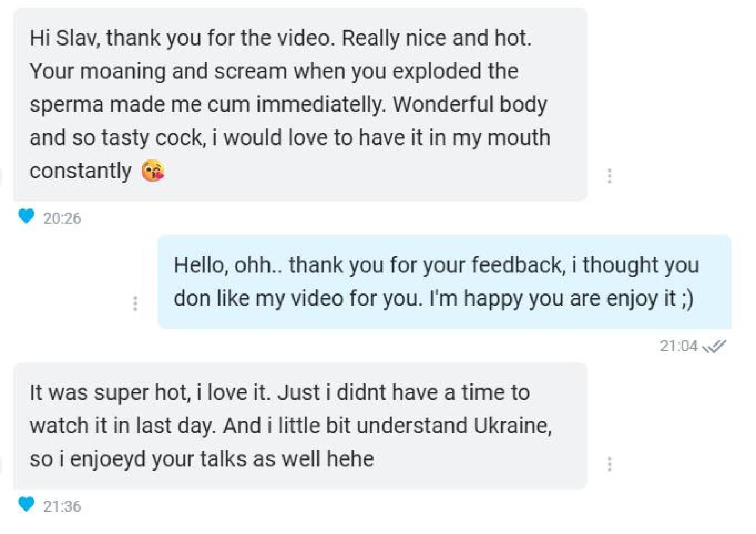Select the incoming message bubble received at 21:36
The width and height of the screenshot is (756, 534).
point(300,426)
